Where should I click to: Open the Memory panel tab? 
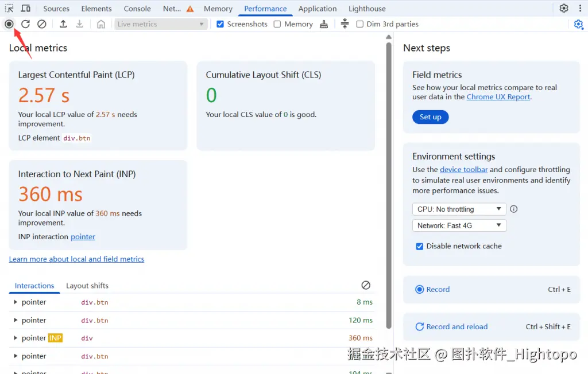point(218,9)
